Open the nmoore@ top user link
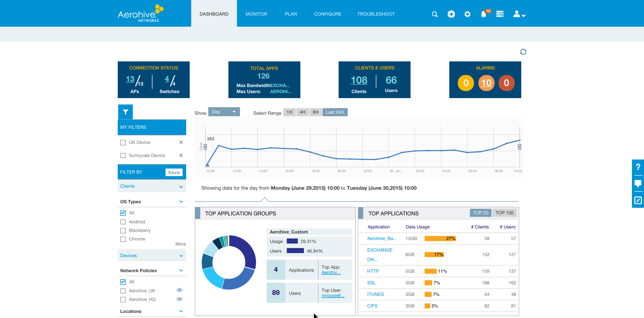This screenshot has width=644, height=318. (333, 296)
